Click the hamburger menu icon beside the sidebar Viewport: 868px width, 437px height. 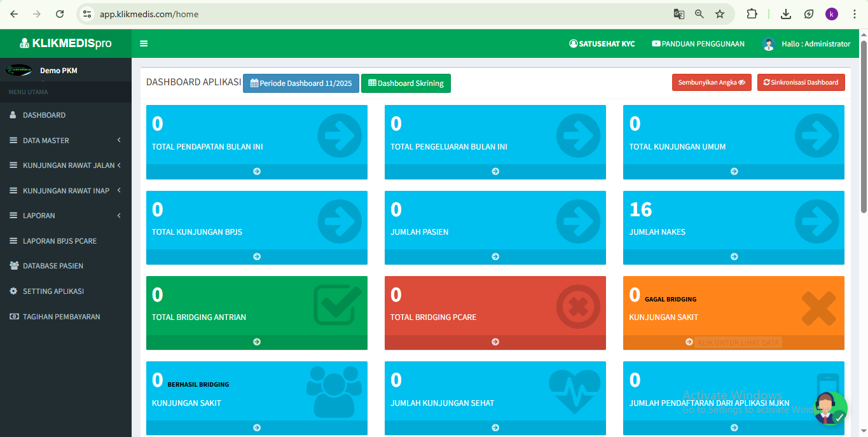click(144, 44)
